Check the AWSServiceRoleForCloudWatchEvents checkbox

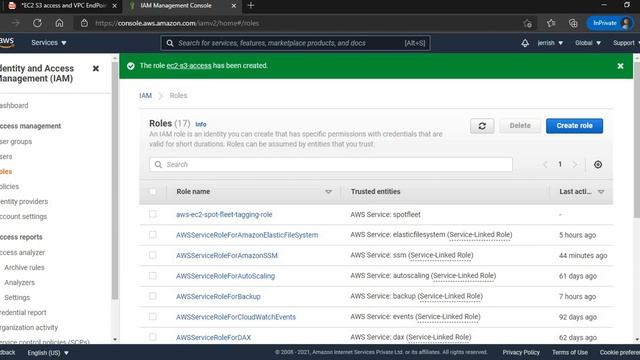[153, 316]
